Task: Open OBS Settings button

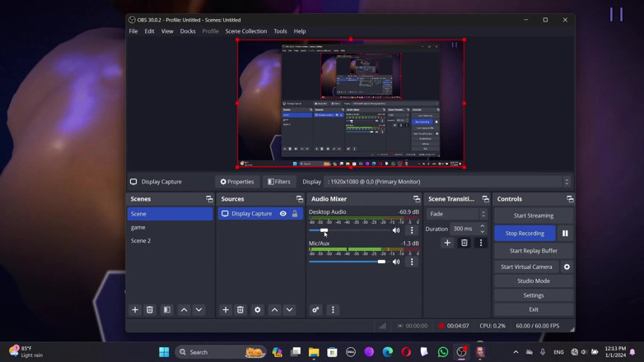Action: 534,295
